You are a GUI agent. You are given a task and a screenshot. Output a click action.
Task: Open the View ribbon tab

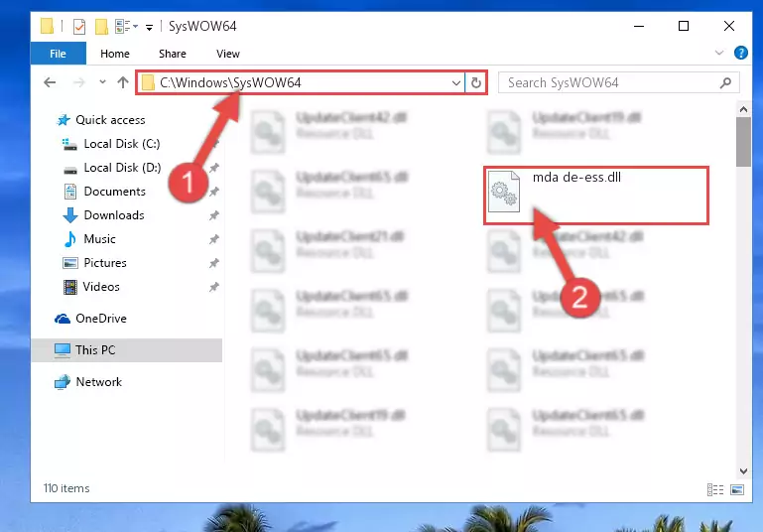pyautogui.click(x=228, y=54)
